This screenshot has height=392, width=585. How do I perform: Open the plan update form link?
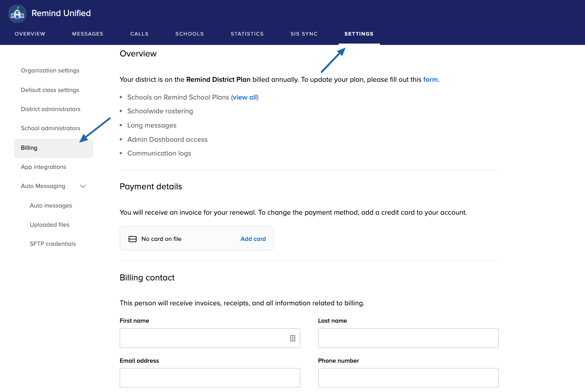(x=430, y=80)
